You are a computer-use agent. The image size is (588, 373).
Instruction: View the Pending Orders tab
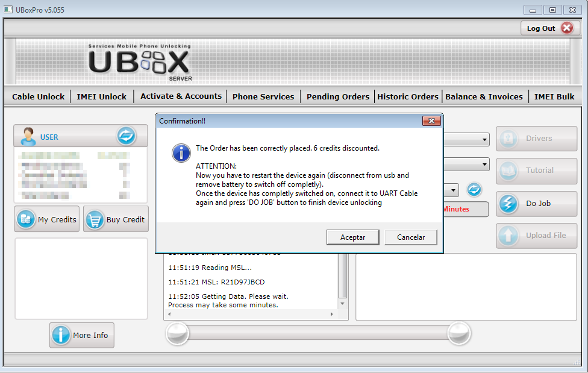338,96
